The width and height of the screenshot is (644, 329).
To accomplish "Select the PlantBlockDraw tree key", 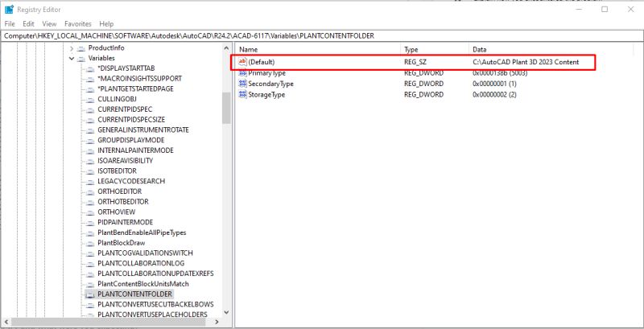I will [x=122, y=243].
